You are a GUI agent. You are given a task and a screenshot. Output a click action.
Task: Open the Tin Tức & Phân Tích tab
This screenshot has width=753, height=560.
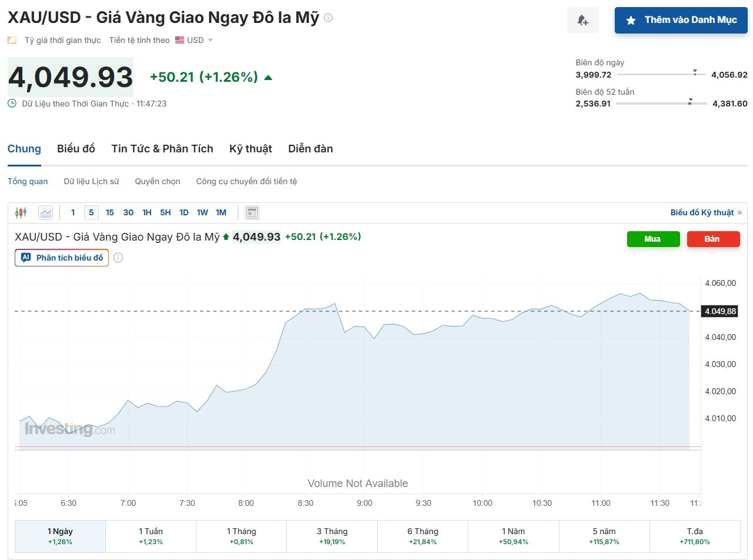pos(162,148)
